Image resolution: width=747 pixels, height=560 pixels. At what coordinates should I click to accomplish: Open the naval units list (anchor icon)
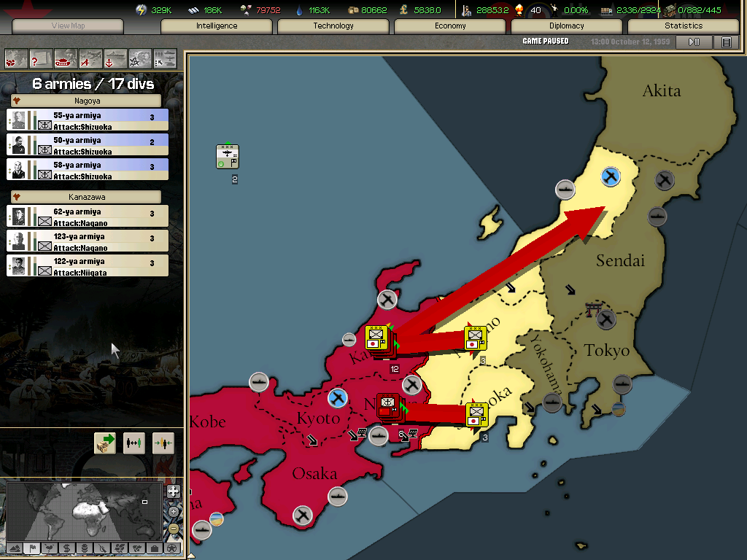coord(115,58)
